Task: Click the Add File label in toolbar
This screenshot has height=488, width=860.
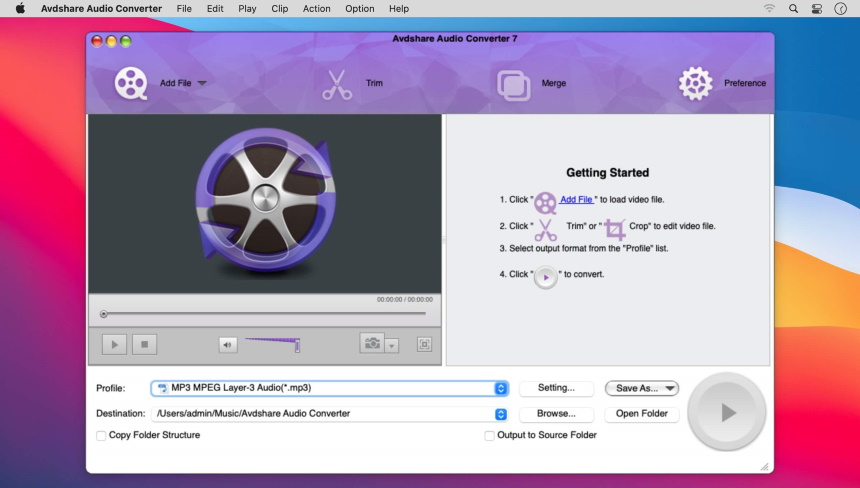Action: pyautogui.click(x=176, y=83)
